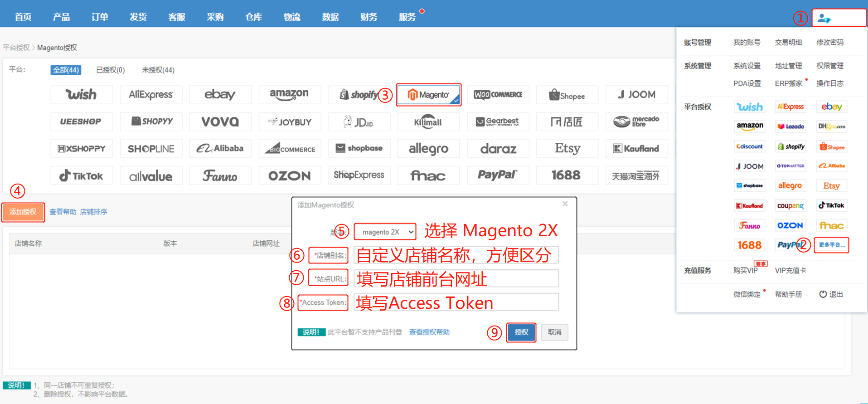The height and width of the screenshot is (404, 868).
Task: Open the 产品 menu
Action: tap(61, 17)
